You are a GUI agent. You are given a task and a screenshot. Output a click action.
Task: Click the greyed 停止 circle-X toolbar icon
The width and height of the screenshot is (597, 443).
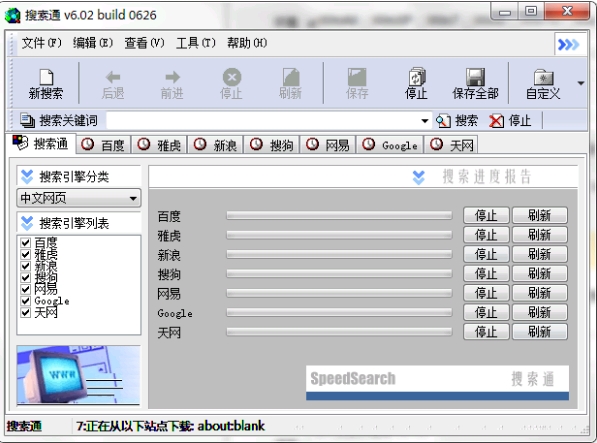pyautogui.click(x=232, y=77)
